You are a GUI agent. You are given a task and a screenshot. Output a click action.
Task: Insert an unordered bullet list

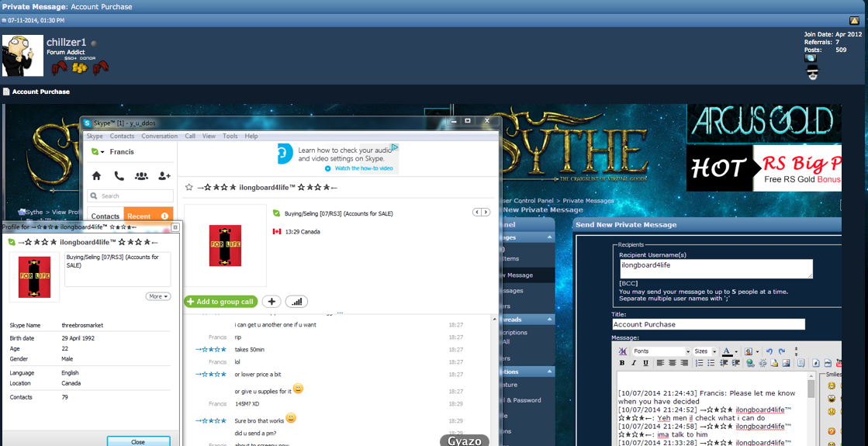(x=711, y=363)
